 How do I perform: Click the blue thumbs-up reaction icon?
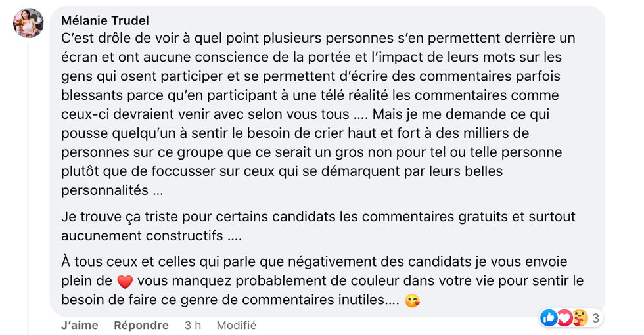click(x=549, y=319)
